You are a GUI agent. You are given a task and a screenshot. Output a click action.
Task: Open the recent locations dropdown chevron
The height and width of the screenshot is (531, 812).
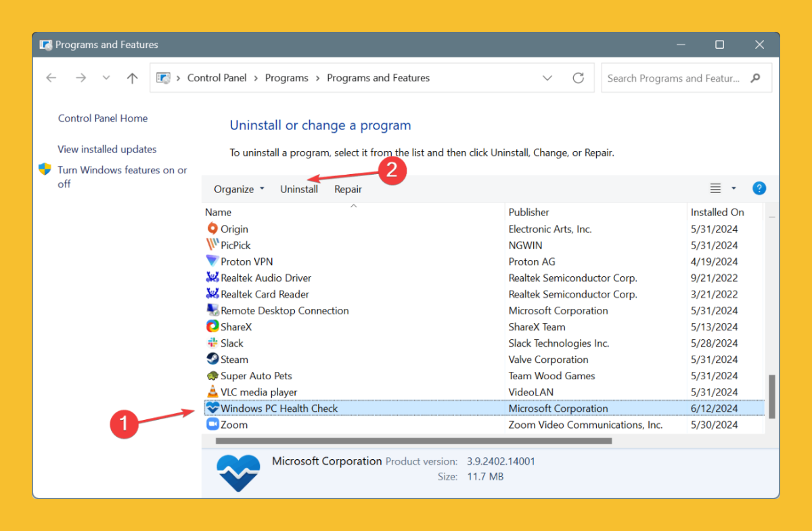(106, 78)
